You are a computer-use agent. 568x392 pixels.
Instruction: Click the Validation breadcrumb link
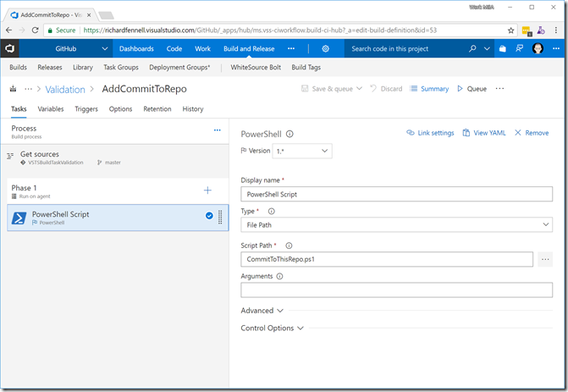pyautogui.click(x=65, y=90)
